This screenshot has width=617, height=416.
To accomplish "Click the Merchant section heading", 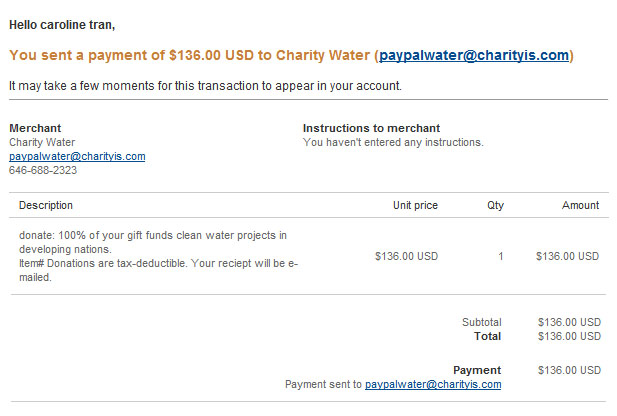I will tap(35, 128).
